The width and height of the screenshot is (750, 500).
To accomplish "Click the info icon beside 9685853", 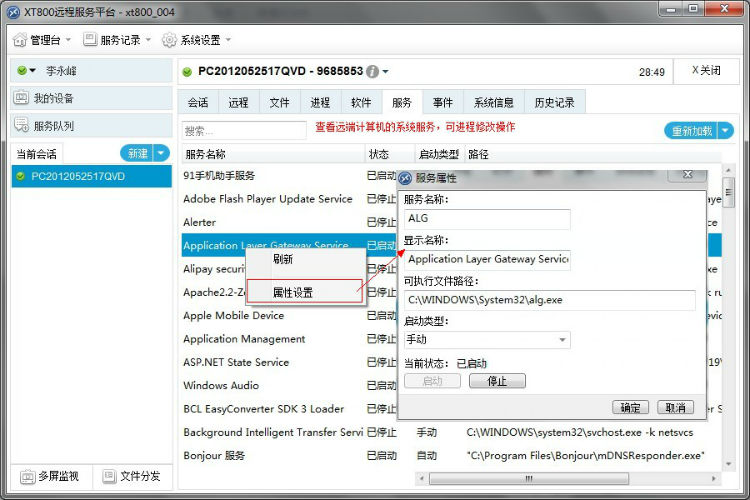I will tap(373, 72).
